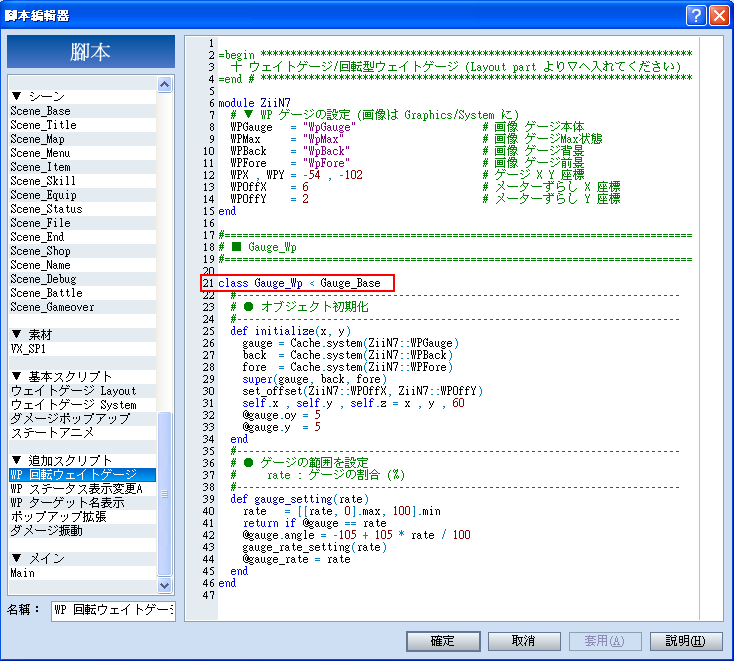Click the 說明(H) help button
The width and height of the screenshot is (734, 661).
click(686, 641)
